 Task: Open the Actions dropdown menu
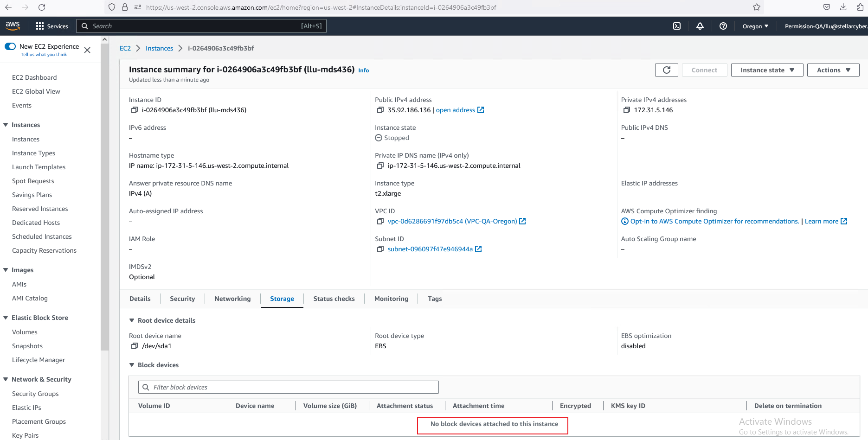(833, 70)
